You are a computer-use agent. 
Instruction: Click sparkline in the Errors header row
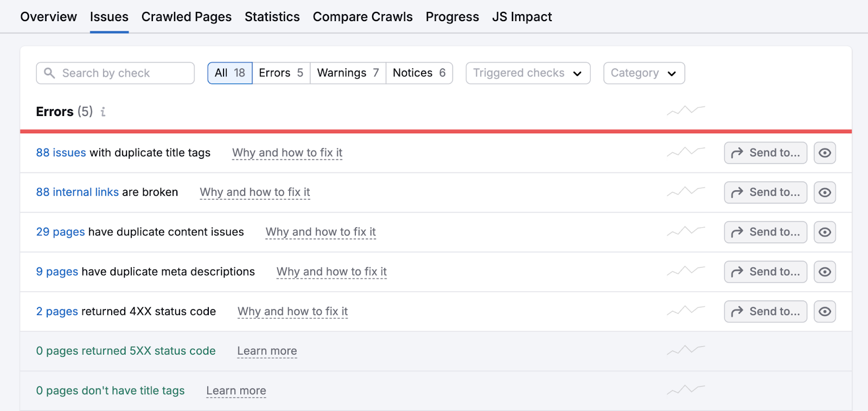[686, 111]
